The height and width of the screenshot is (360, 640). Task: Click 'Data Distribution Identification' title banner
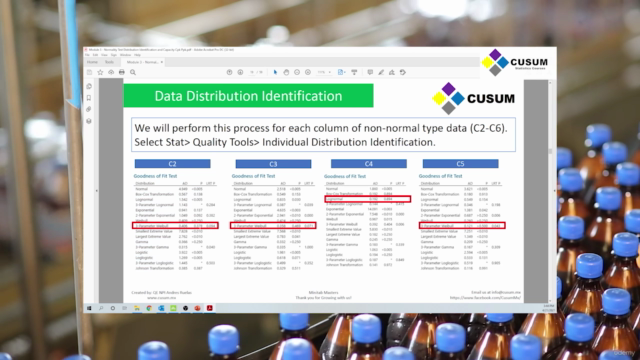pos(248,96)
